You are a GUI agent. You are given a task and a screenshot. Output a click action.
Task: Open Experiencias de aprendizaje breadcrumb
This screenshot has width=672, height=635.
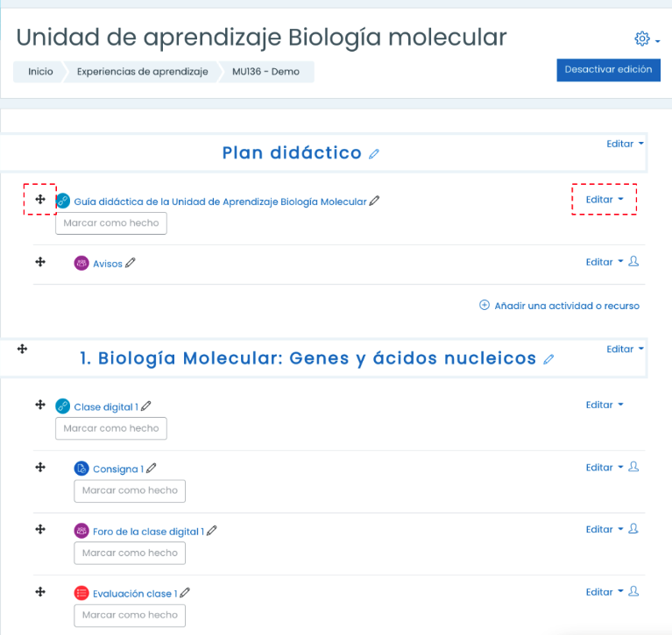coord(142,72)
